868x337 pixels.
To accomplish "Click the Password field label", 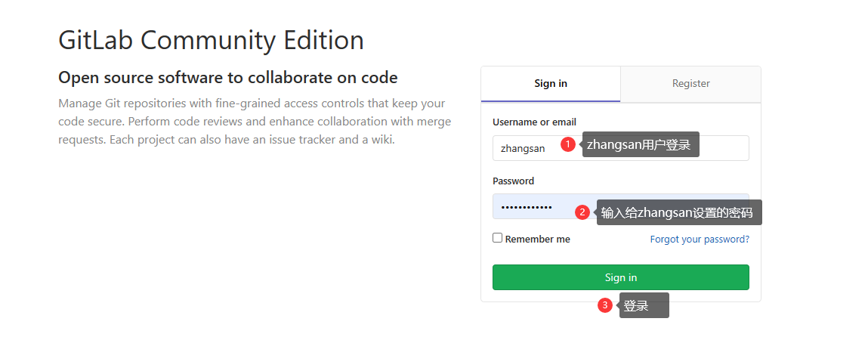I will point(513,181).
